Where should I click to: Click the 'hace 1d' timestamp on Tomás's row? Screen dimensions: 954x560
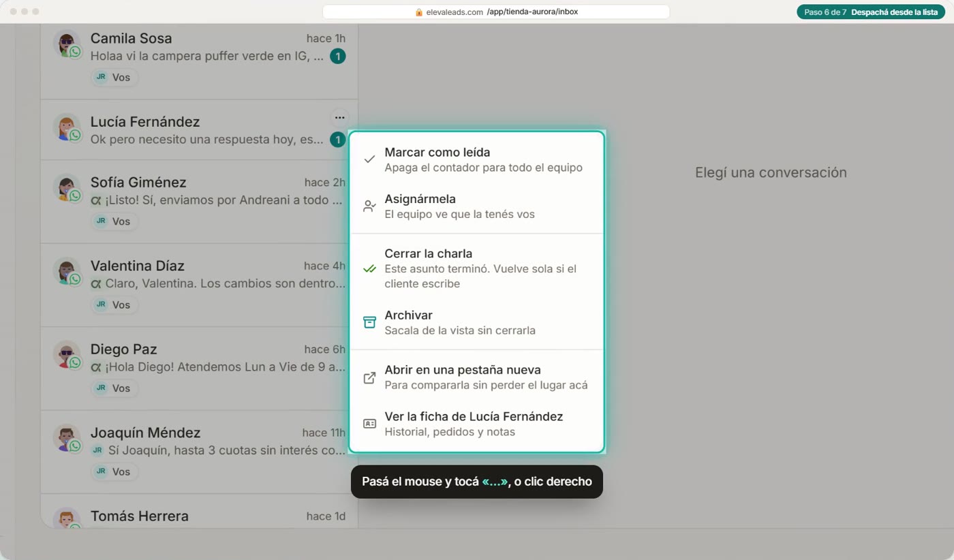tap(326, 516)
